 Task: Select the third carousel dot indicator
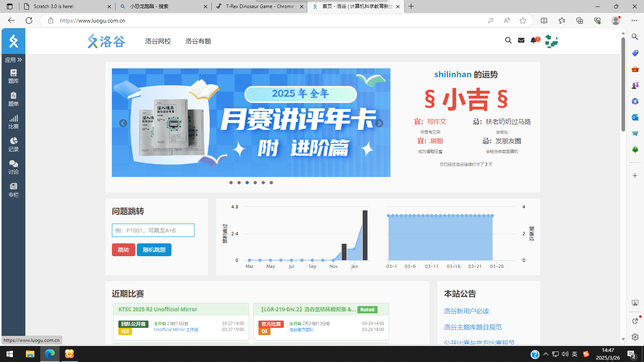coord(247,183)
